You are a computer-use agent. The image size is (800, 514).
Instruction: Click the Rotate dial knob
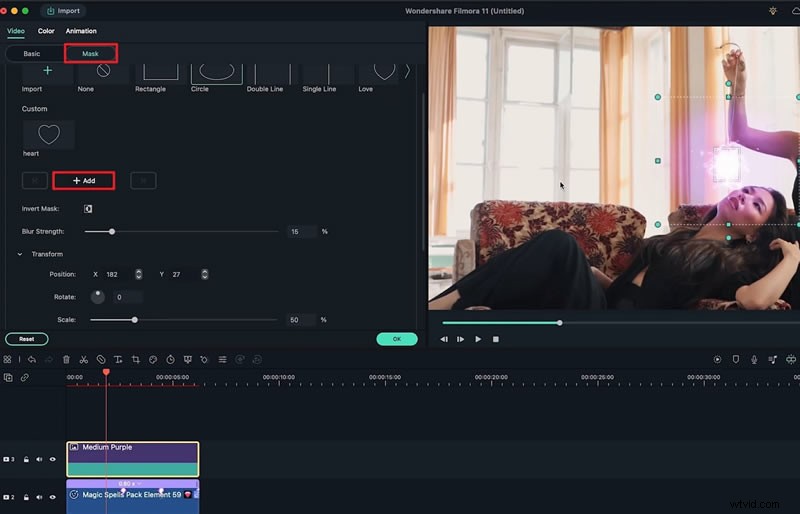(x=97, y=297)
